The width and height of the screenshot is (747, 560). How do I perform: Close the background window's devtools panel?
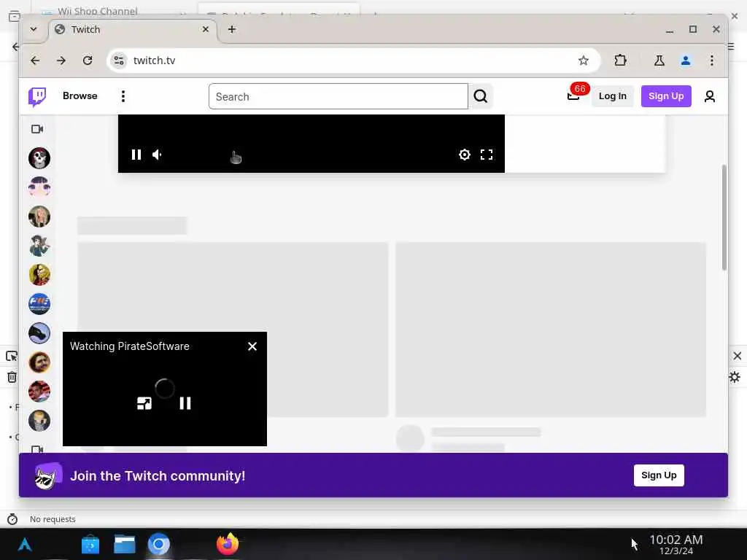(x=738, y=356)
